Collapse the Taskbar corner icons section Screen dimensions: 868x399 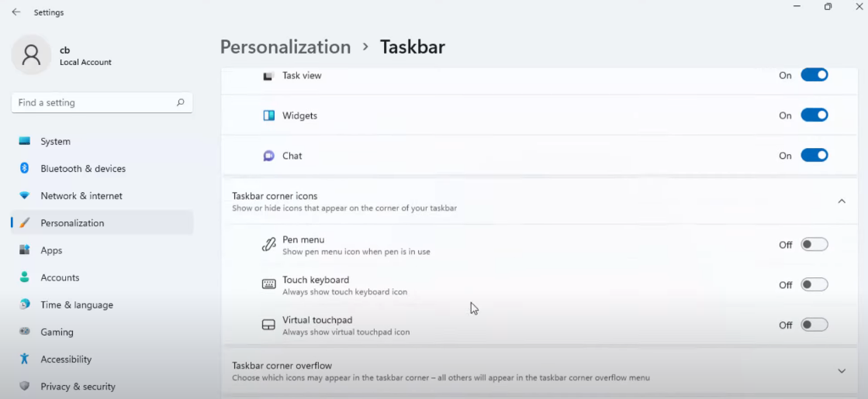click(x=842, y=201)
